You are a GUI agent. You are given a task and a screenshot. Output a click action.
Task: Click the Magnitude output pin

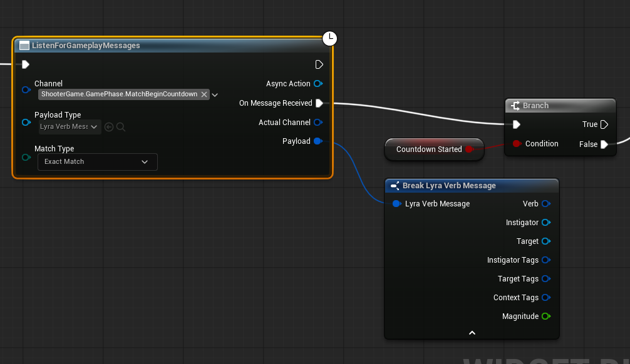point(546,316)
